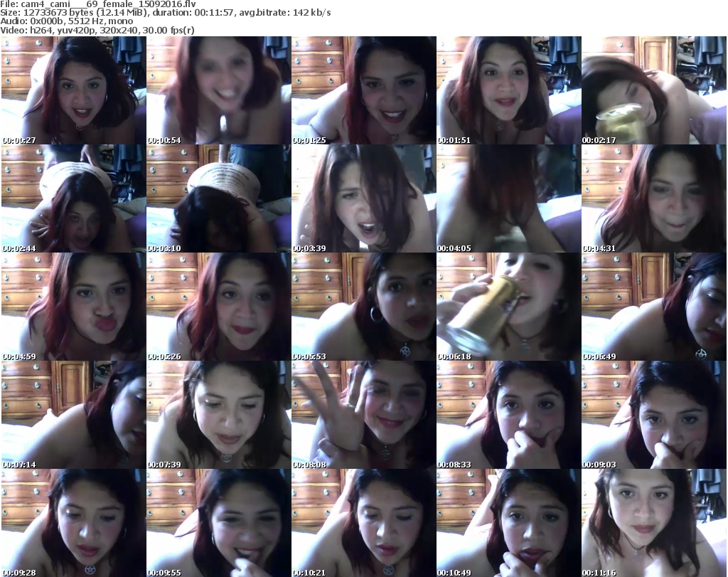The image size is (728, 577).
Task: Select the frame stamped 00:09:28
Action: point(74,523)
